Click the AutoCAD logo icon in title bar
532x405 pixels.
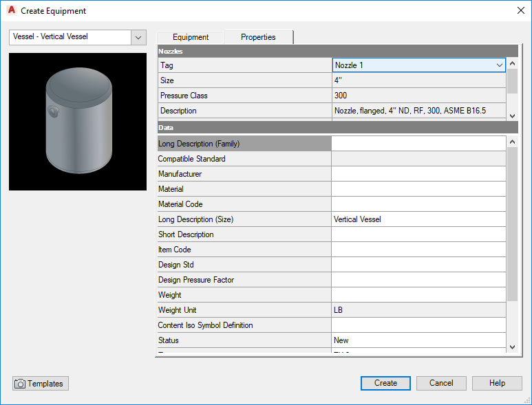(12, 10)
